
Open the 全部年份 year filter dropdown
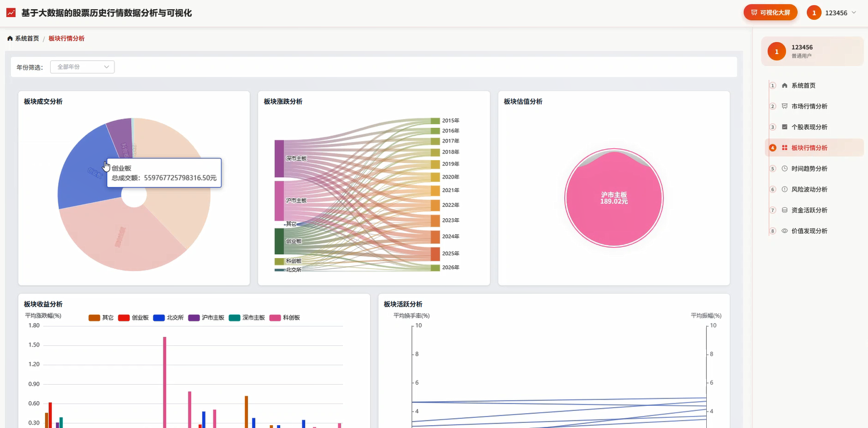click(83, 67)
